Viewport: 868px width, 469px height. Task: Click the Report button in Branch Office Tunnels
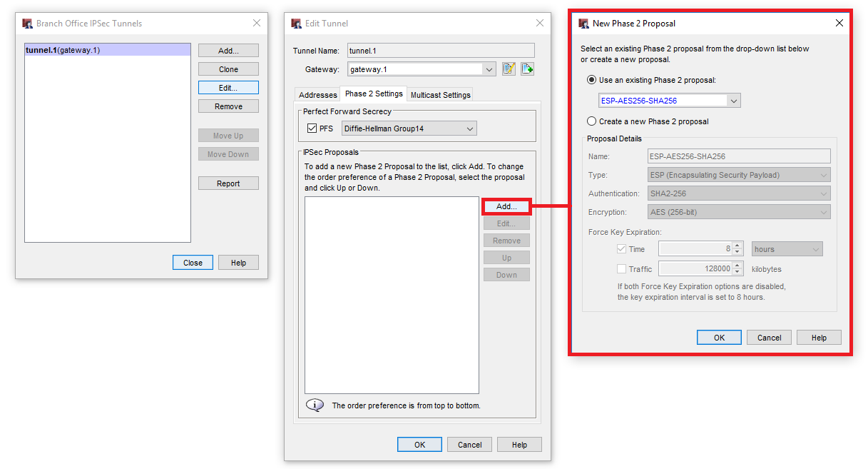[228, 183]
